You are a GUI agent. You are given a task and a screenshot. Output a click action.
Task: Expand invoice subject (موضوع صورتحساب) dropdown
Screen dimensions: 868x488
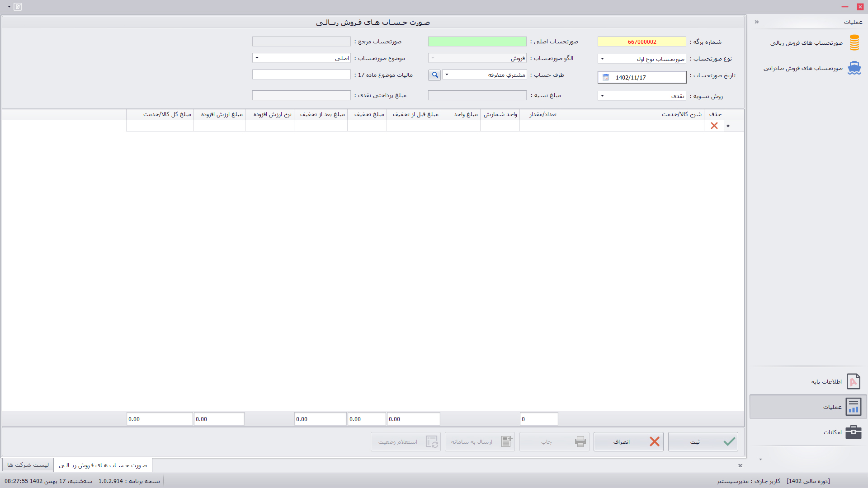[257, 58]
